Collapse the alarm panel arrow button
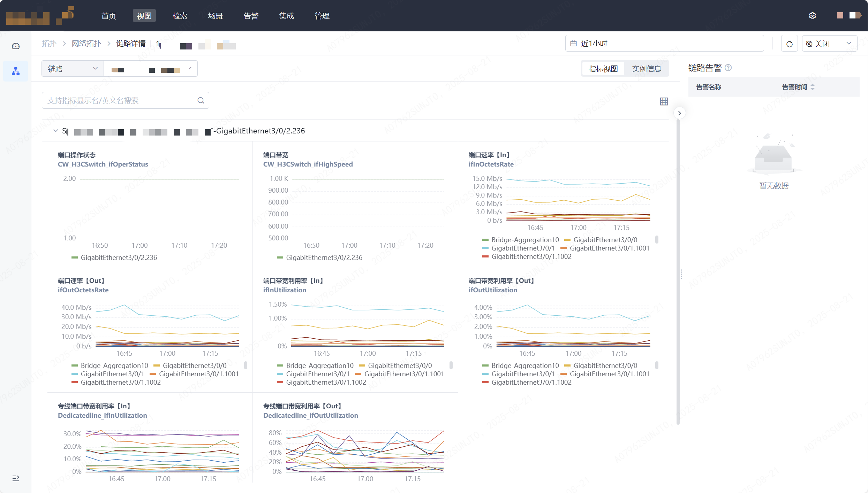The height and width of the screenshot is (493, 868). coord(679,113)
